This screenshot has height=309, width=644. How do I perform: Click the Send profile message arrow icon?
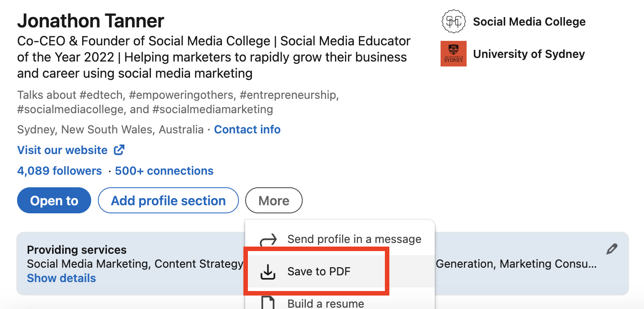click(x=268, y=239)
